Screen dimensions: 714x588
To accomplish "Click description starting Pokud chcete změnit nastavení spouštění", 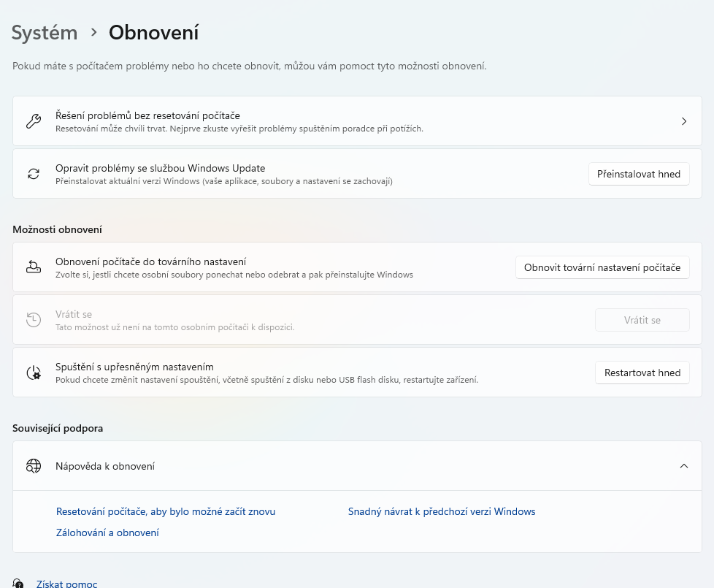I will pos(267,380).
